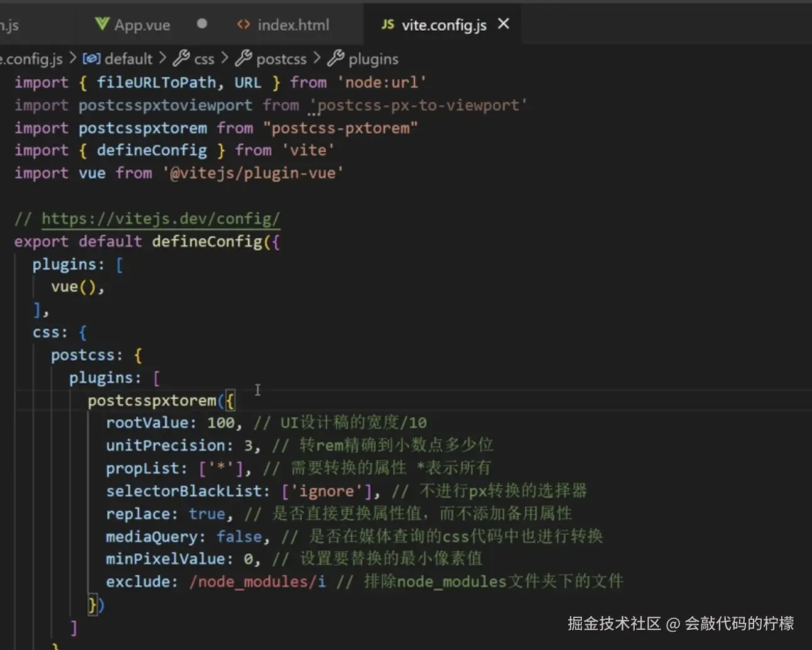Click the /node_modules/i regex
This screenshot has height=650, width=812.
[258, 581]
